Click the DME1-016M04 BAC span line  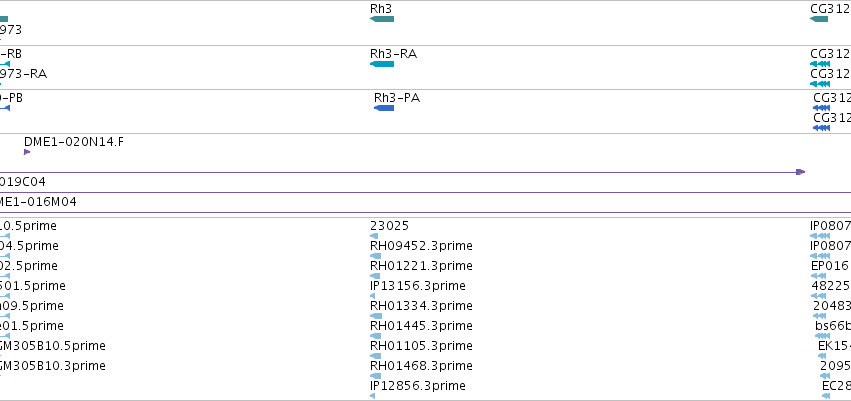(x=426, y=192)
